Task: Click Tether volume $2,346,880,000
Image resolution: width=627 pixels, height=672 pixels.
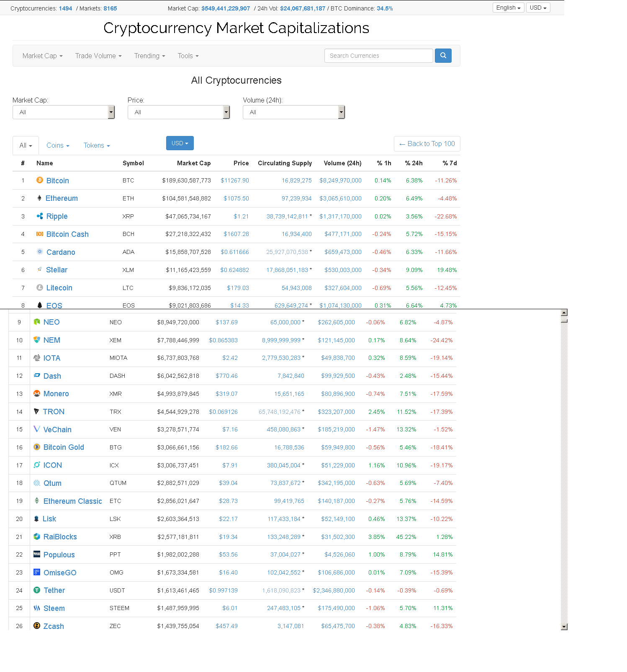Action: (x=334, y=590)
